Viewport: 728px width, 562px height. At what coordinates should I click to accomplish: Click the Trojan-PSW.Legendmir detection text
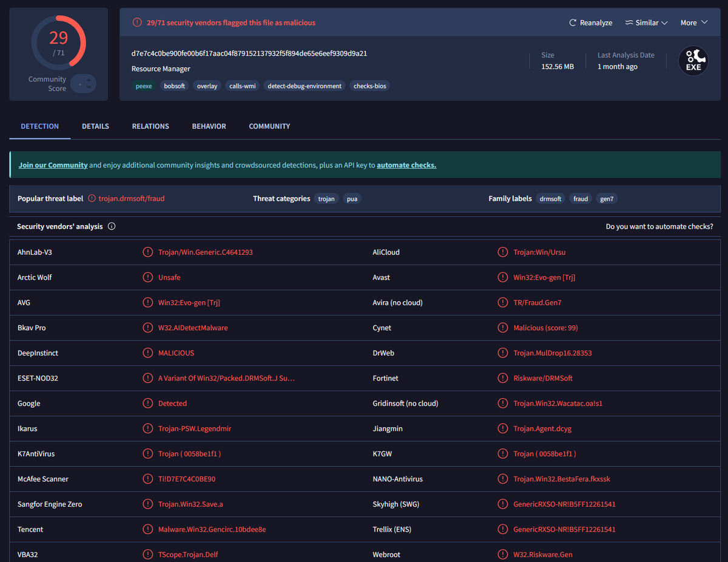(x=195, y=428)
